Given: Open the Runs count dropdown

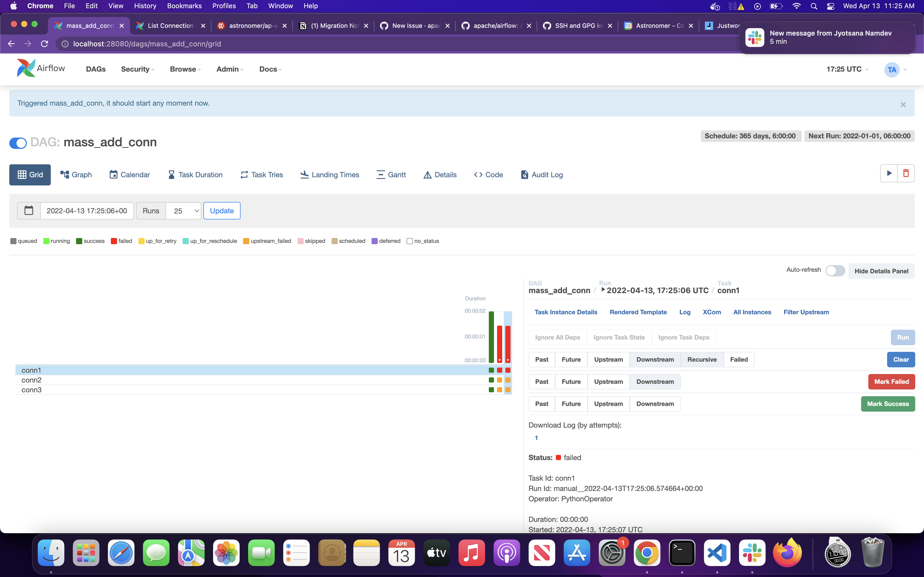Looking at the screenshot, I should coord(184,211).
